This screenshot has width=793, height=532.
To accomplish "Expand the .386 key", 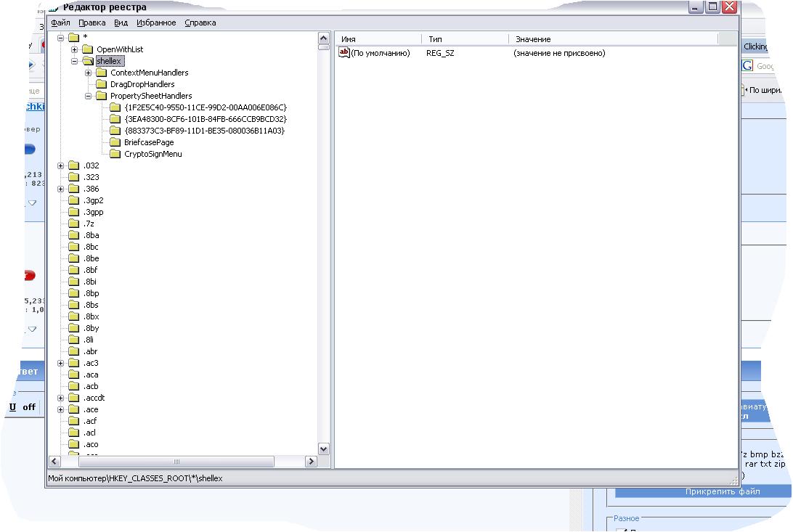I will 61,189.
